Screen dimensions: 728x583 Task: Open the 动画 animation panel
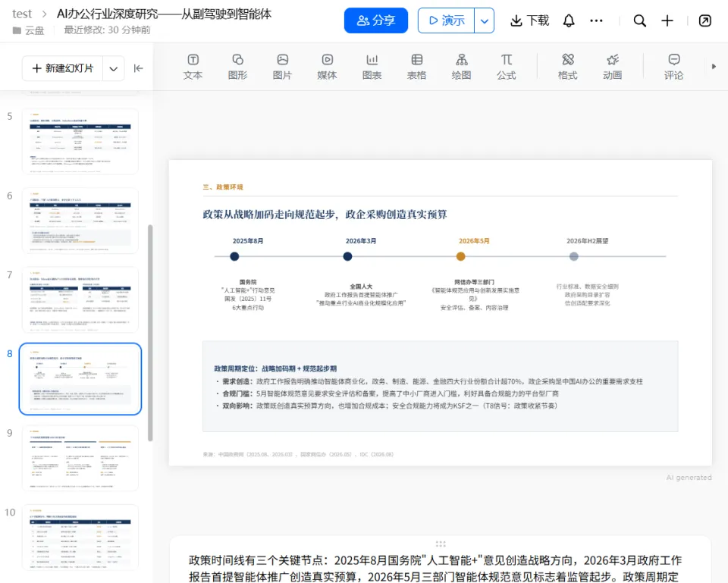click(x=613, y=67)
